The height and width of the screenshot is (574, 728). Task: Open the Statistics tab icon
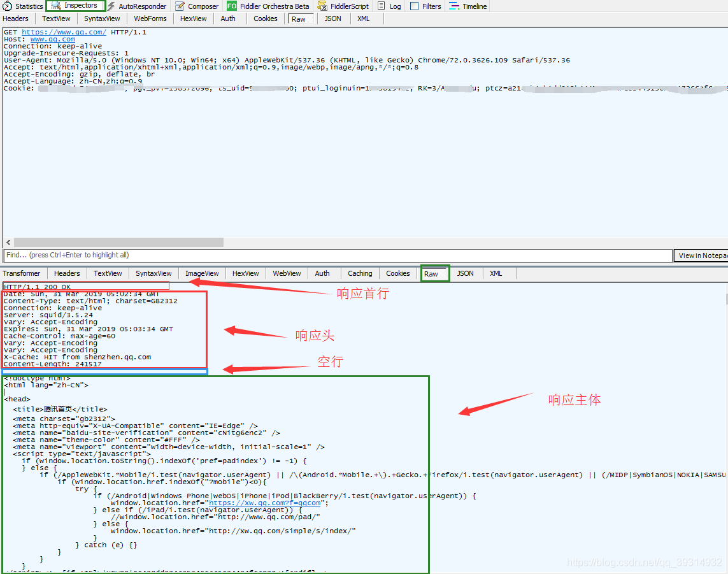(8, 6)
